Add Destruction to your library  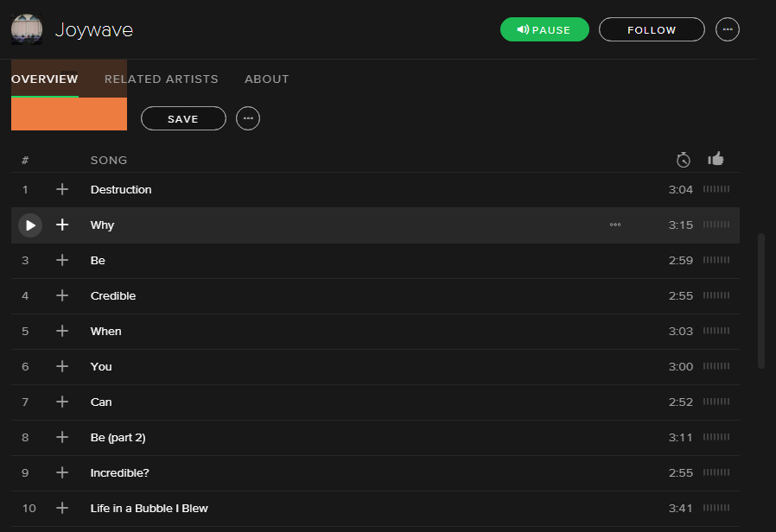tap(62, 189)
